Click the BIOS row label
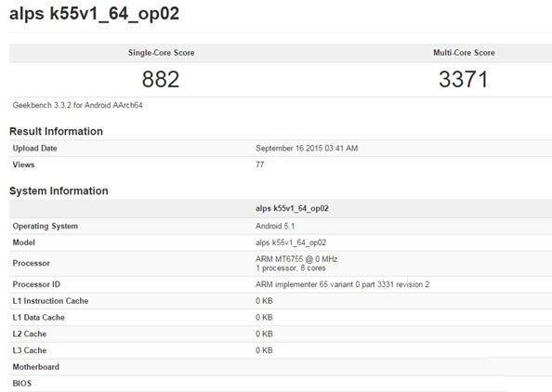This screenshot has height=392, width=552. 21,384
